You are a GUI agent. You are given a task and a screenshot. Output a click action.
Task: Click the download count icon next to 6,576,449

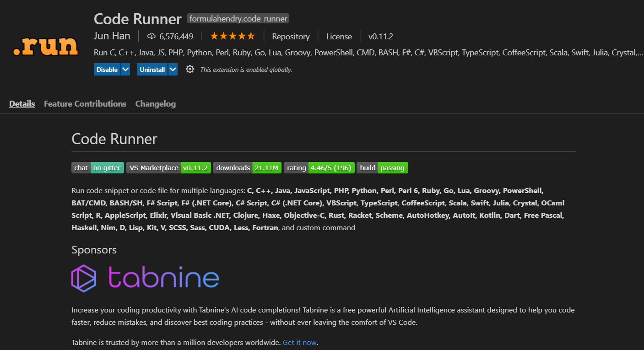click(151, 36)
